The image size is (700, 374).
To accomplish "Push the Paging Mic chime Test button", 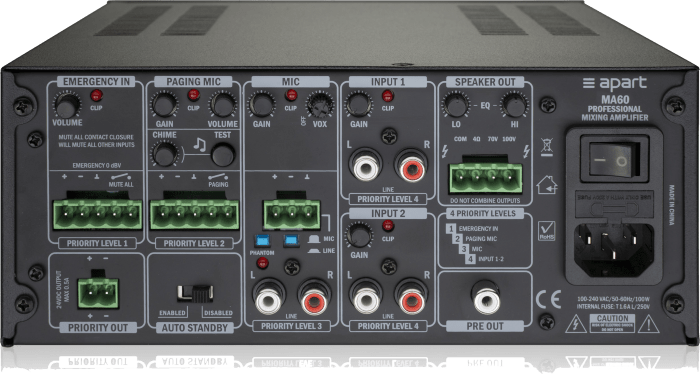I will pos(223,155).
